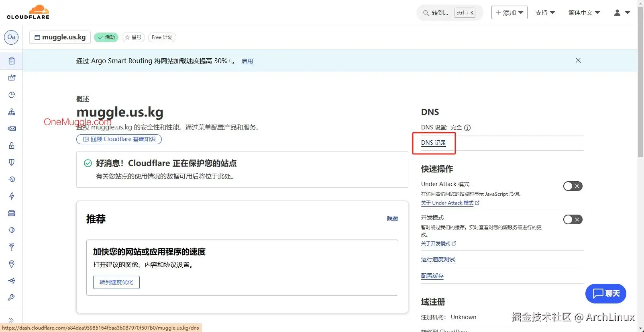
Task: Open Access arrow-circle icon in sidebar
Action: tap(12, 179)
